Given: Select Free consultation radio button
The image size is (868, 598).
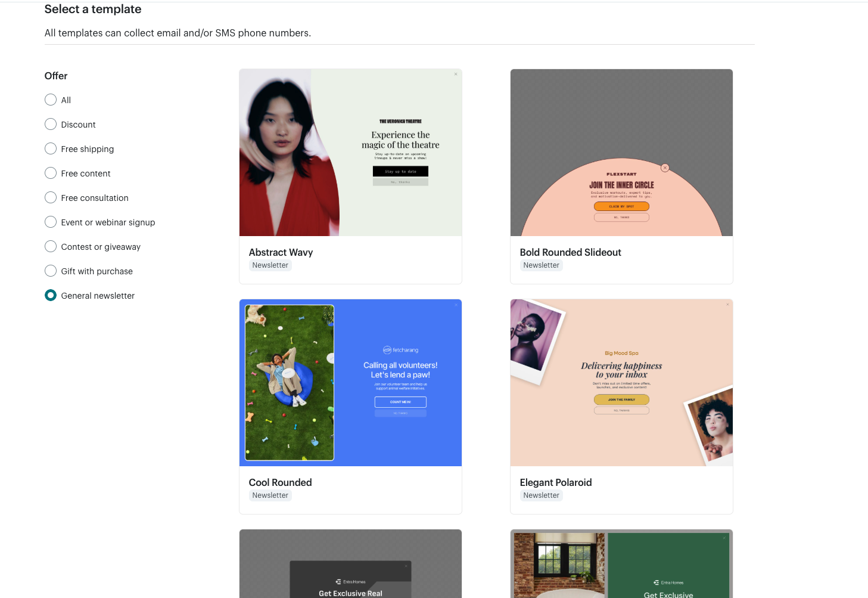Looking at the screenshot, I should coord(51,197).
